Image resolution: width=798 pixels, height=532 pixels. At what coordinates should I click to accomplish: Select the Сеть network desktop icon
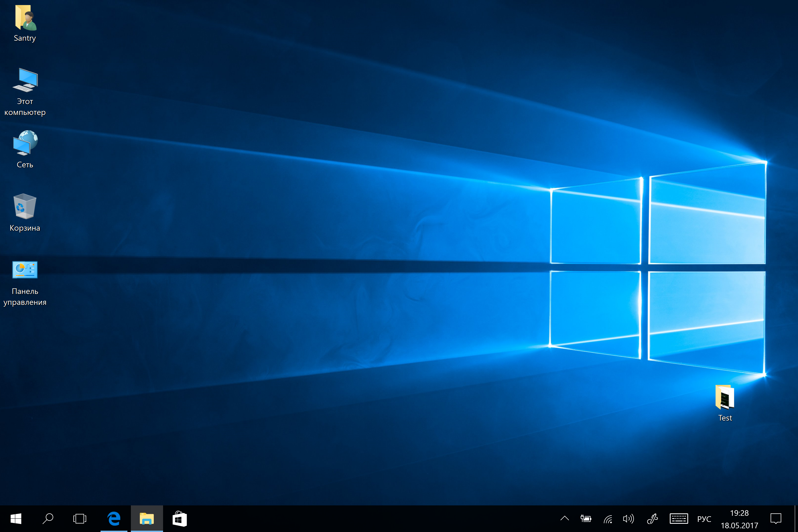coord(25,143)
